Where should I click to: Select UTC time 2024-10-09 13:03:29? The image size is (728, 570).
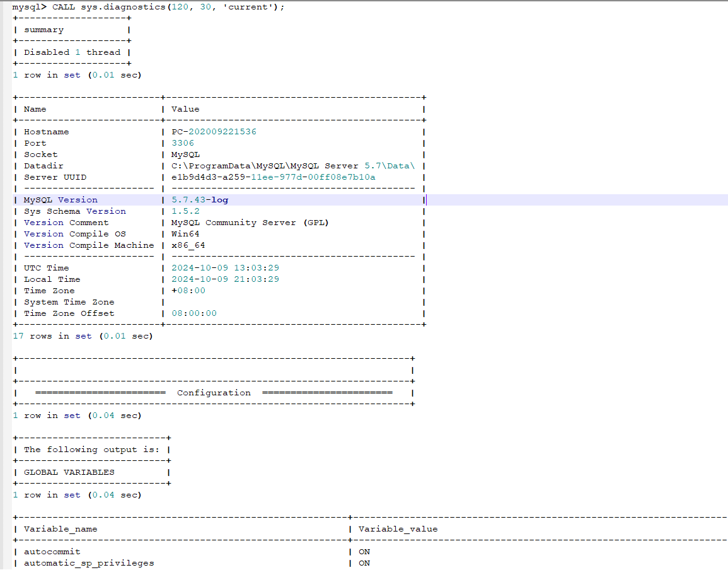pyautogui.click(x=225, y=268)
